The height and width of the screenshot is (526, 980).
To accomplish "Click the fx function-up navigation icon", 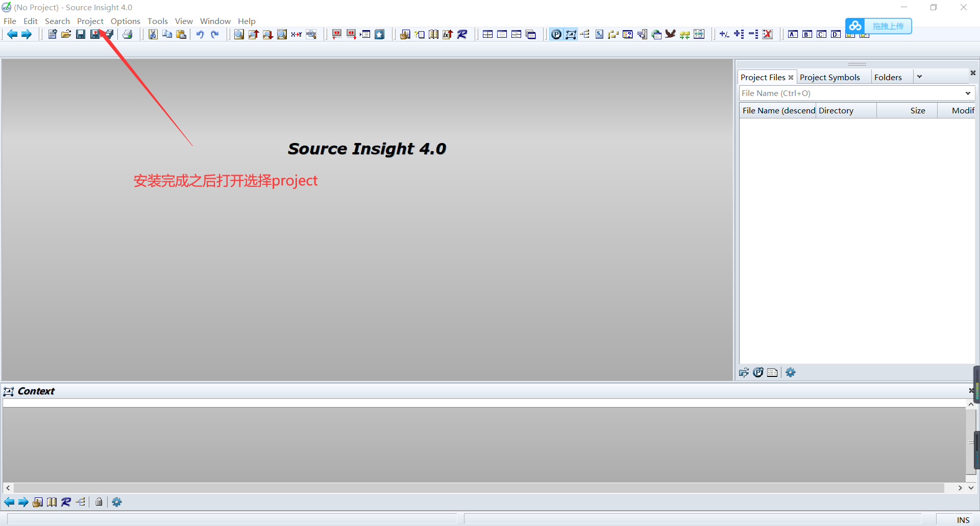I will (x=448, y=34).
